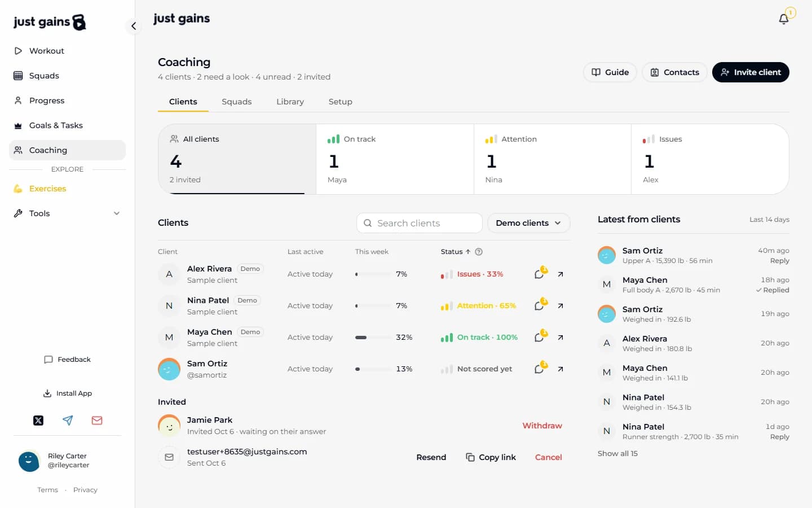
Task: Click Maya Chen's 32% weekly progress bar
Action: (x=373, y=338)
